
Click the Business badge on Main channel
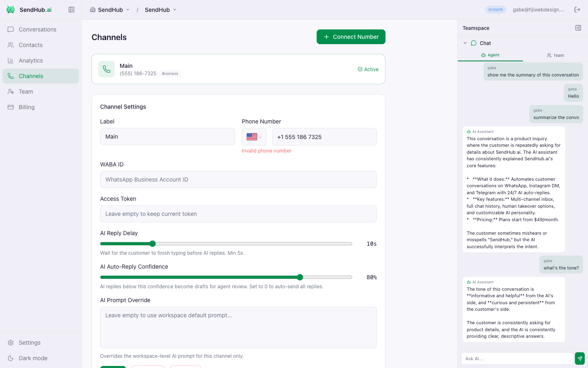point(170,74)
